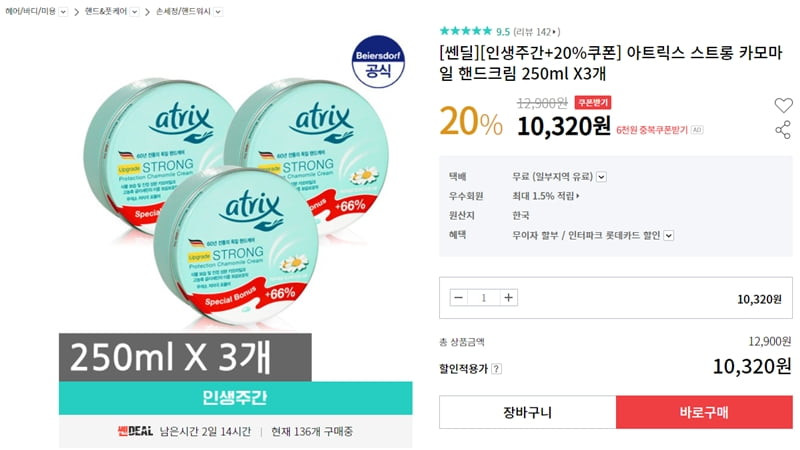Open help icon next to 할인적용가
Screen dimensions: 800x450
coord(496,368)
